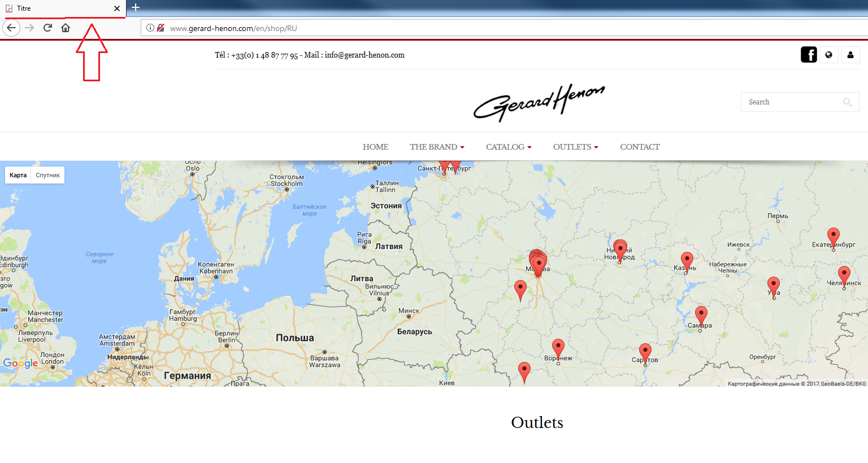Click the gerard-henon.com URL address field
This screenshot has height=463, width=868.
click(x=503, y=28)
